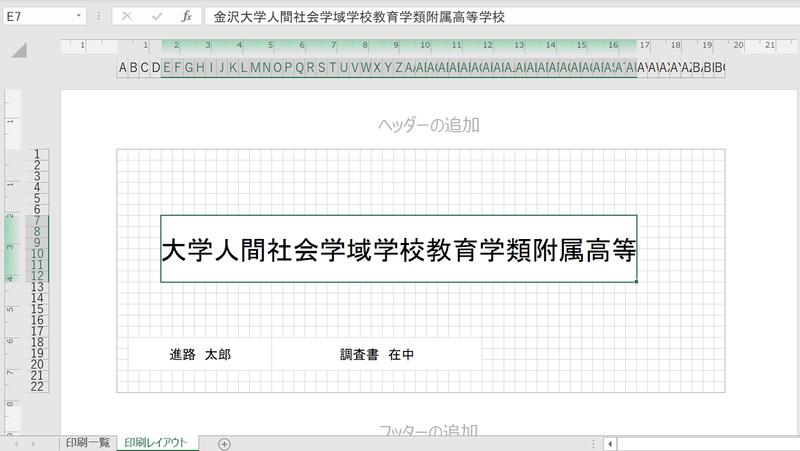Screen dimensions: 800x451
Task: Click the horizontal scrollbar left arrow
Action: tap(610, 444)
